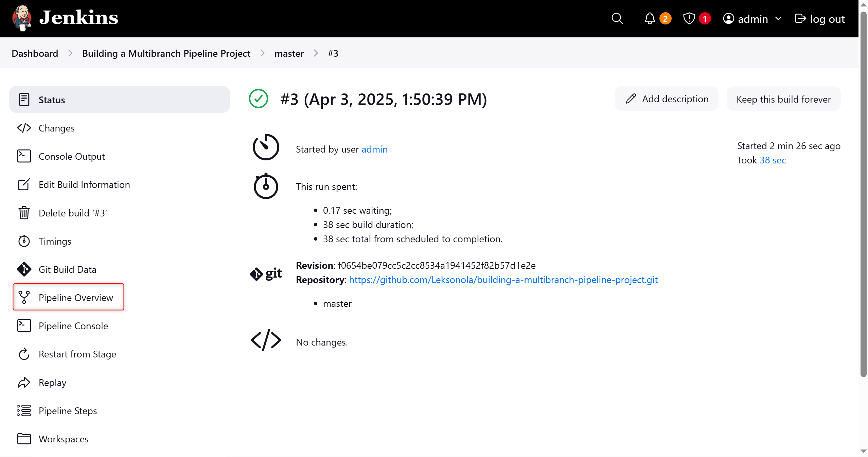This screenshot has width=868, height=457.
Task: Click the stopwatch icon beside This run spent
Action: pos(266,186)
